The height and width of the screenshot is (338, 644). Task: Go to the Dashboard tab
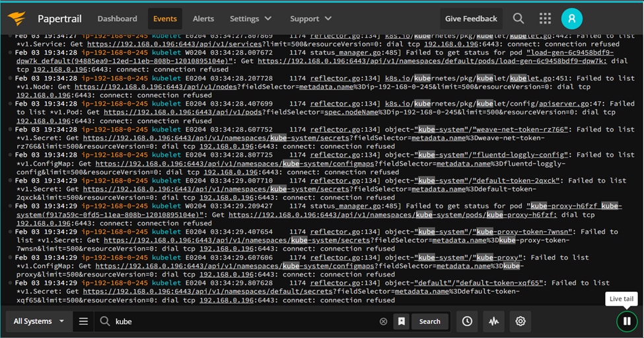[117, 19]
